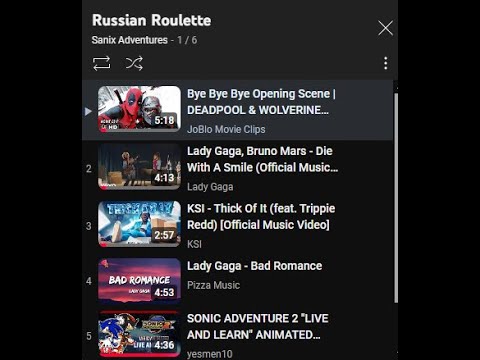Select title 'Lady Gaga - Bad Romance'

click(x=254, y=266)
